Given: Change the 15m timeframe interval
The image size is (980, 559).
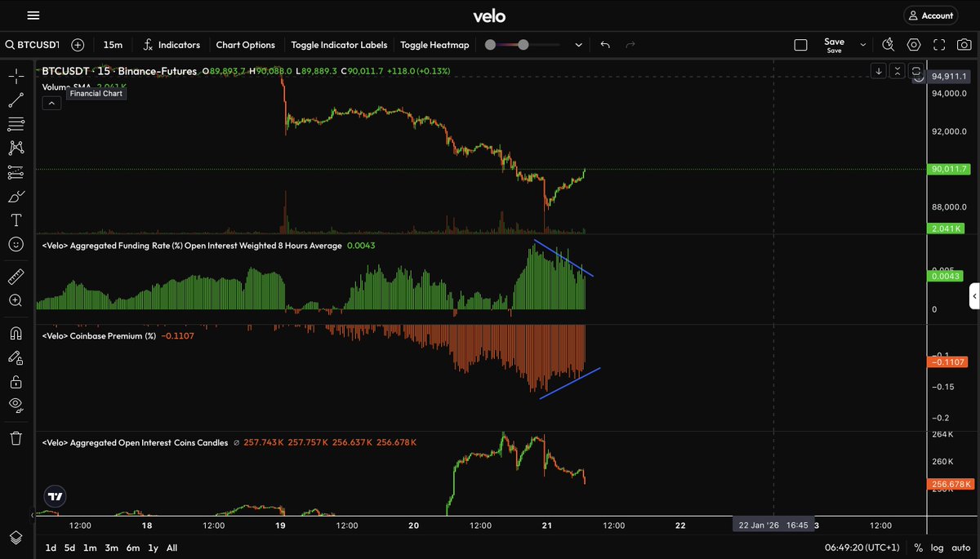Looking at the screenshot, I should click(113, 45).
